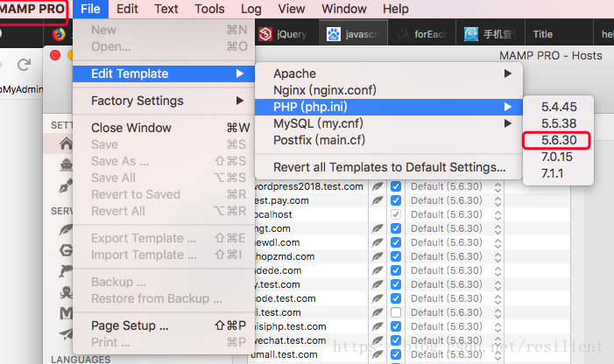Enable the unchecked i.test.com host checkbox

(x=396, y=312)
